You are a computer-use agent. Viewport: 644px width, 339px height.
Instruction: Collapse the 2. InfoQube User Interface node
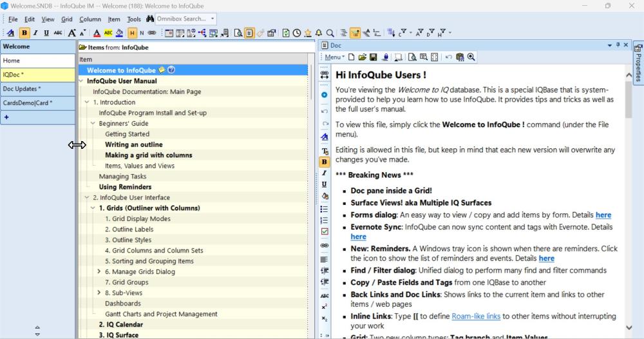[x=87, y=197]
